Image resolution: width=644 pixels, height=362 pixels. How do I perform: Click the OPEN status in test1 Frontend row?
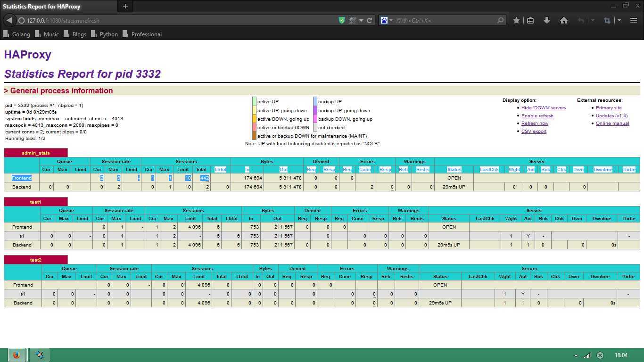449,227
